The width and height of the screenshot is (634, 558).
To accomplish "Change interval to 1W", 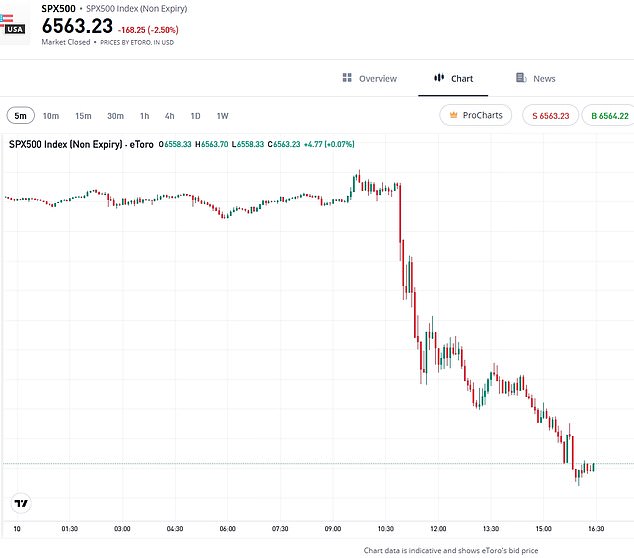I will [222, 115].
